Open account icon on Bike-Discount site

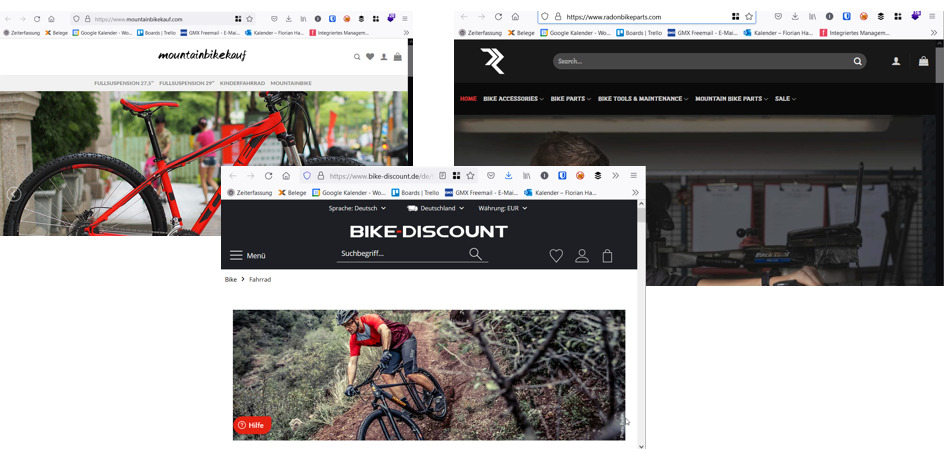pyautogui.click(x=582, y=256)
